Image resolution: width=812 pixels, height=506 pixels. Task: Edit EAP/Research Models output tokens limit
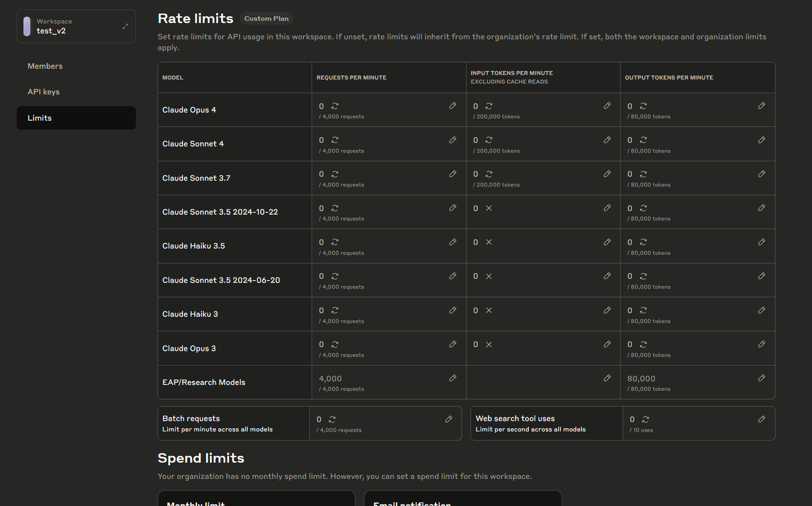tap(761, 378)
